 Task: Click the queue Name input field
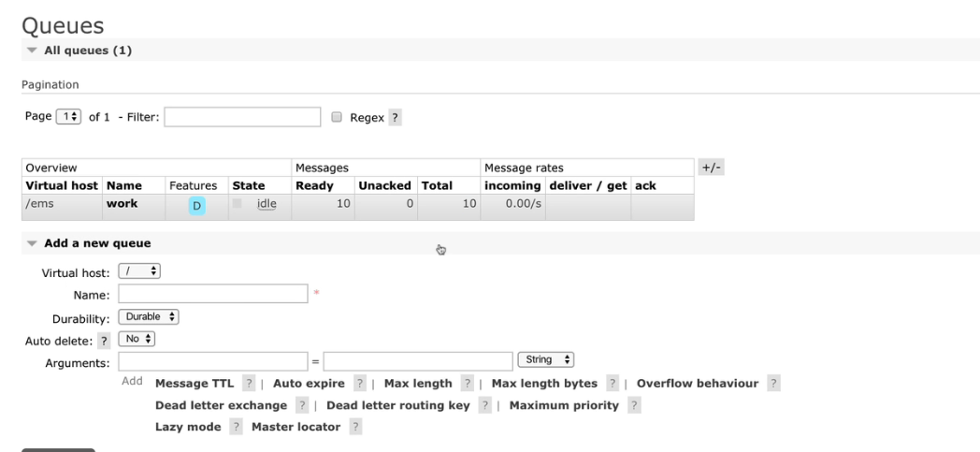[213, 294]
